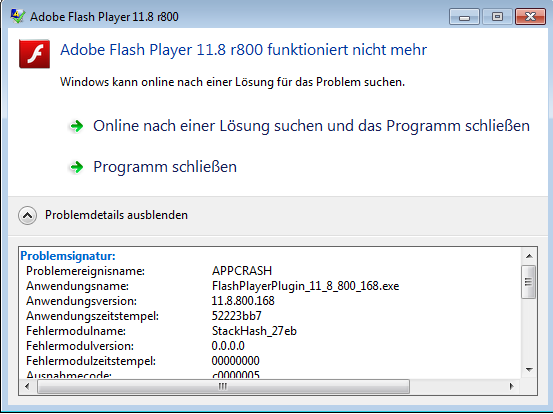The height and width of the screenshot is (414, 553).
Task: Click the window title Adobe Flash Player 11.8 r800
Action: coord(104,17)
